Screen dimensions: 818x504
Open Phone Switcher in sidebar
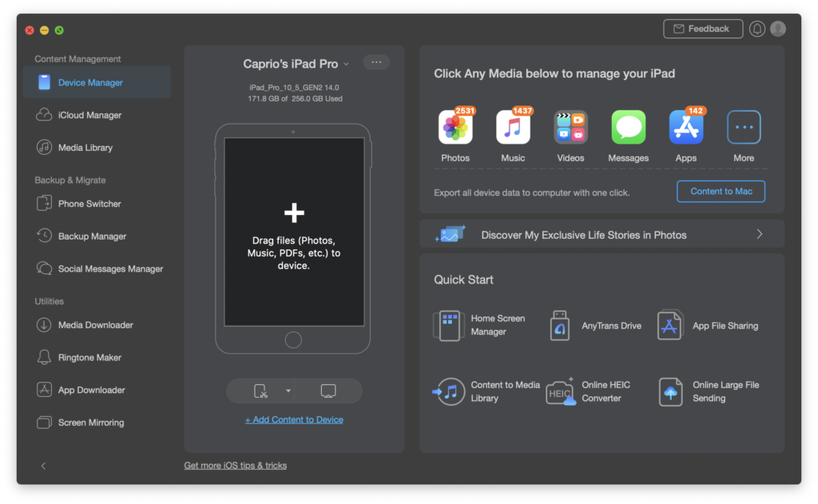tap(97, 204)
